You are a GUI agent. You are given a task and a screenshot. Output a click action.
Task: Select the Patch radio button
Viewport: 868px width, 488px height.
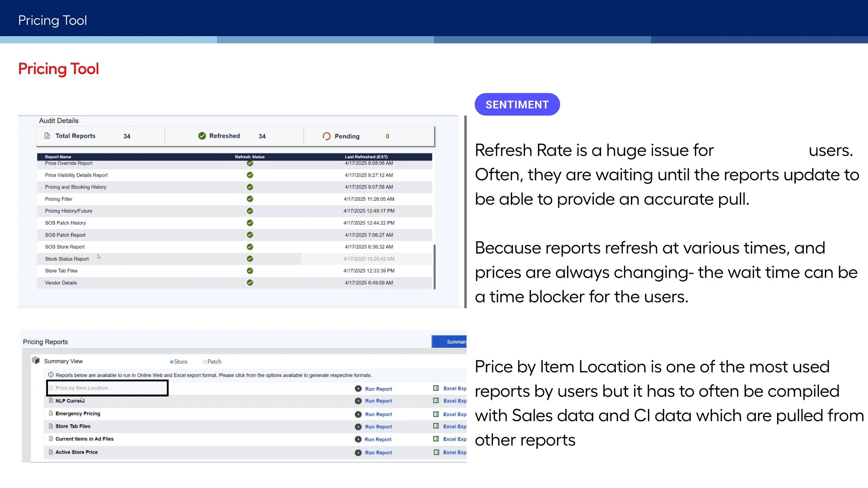point(205,362)
